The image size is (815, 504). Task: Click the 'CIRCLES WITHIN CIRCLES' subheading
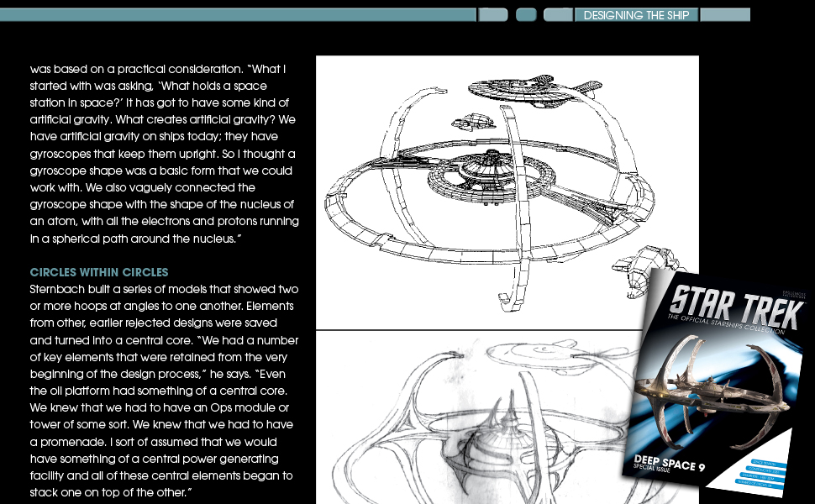[99, 272]
